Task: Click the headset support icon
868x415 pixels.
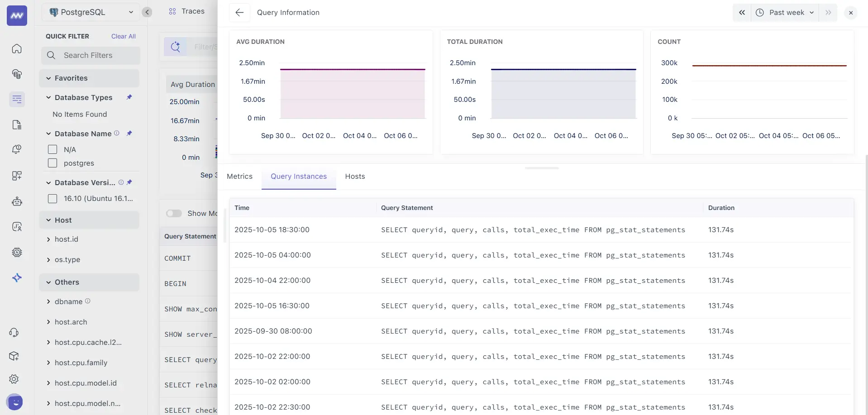Action: point(14,333)
